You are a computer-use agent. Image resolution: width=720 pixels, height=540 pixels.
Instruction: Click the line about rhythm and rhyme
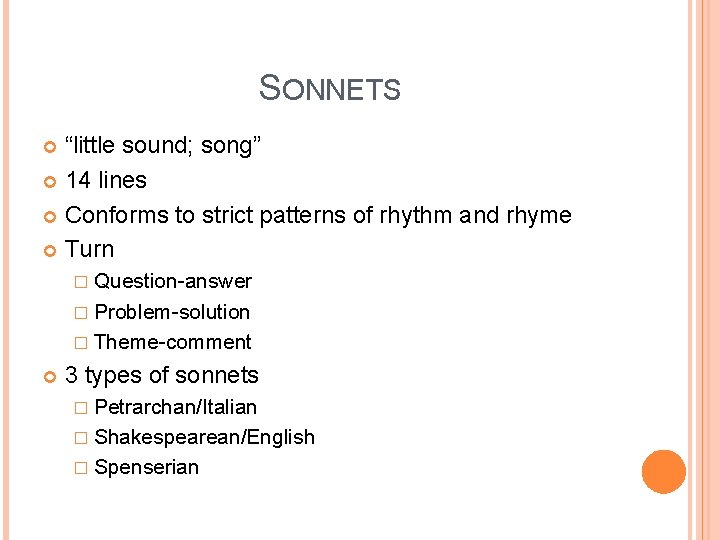pos(317,215)
